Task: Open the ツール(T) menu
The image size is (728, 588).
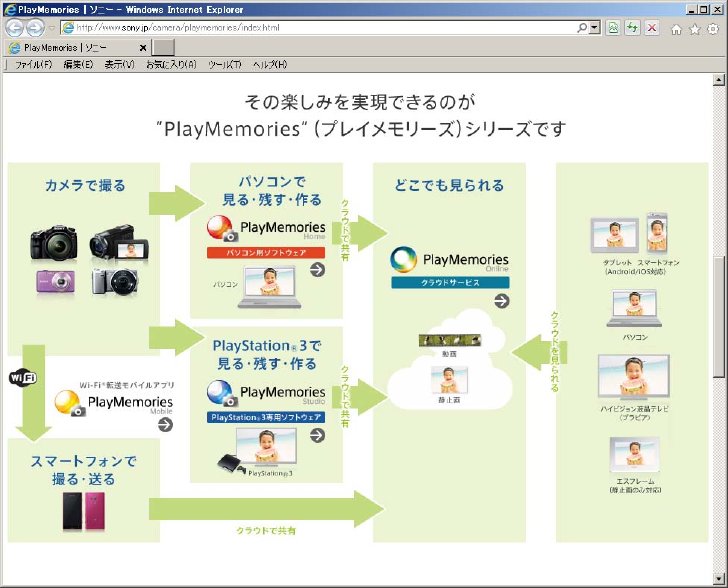Action: pyautogui.click(x=225, y=65)
